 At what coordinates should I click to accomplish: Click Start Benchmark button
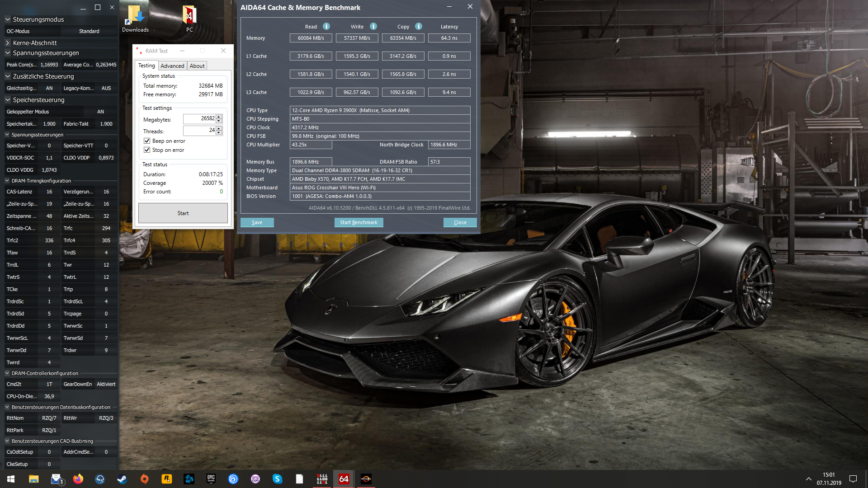359,222
